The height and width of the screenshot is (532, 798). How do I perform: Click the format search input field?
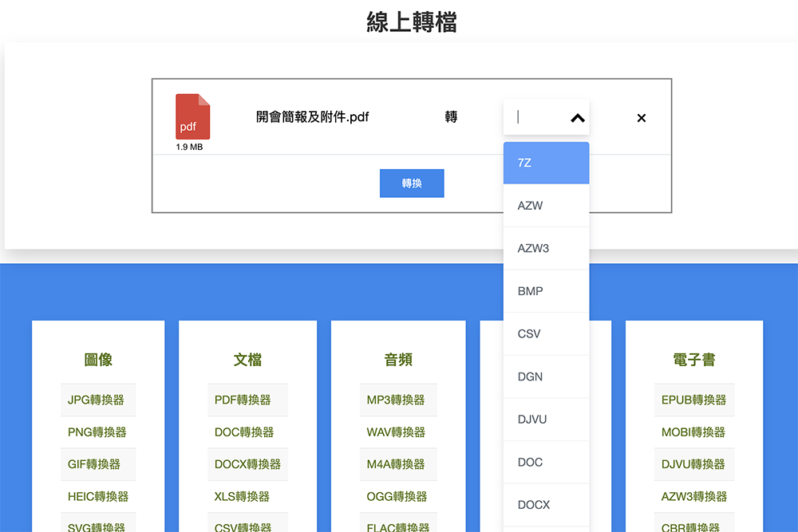click(536, 116)
